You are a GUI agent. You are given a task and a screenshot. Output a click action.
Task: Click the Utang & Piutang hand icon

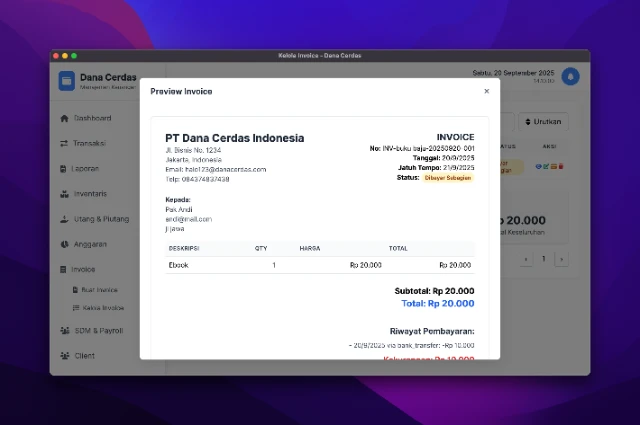(64, 219)
